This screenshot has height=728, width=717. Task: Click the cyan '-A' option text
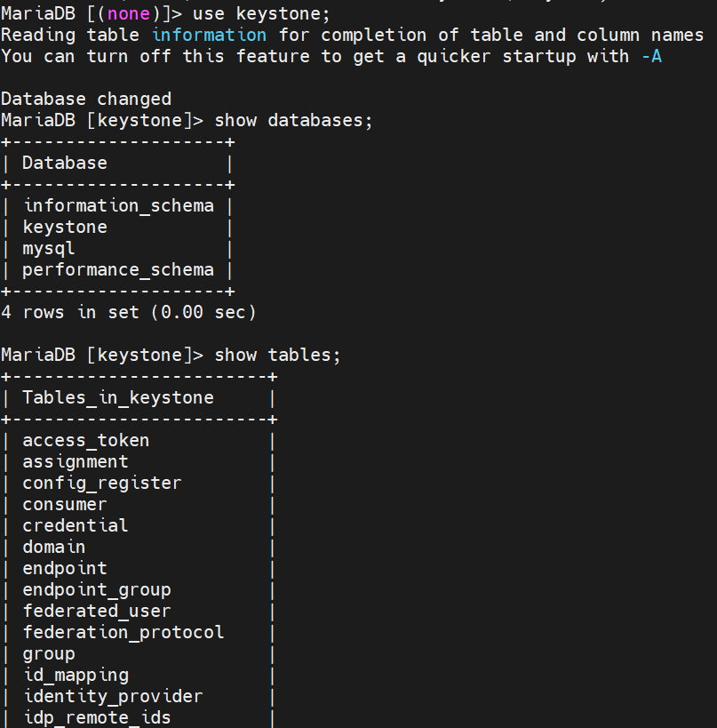click(x=651, y=56)
